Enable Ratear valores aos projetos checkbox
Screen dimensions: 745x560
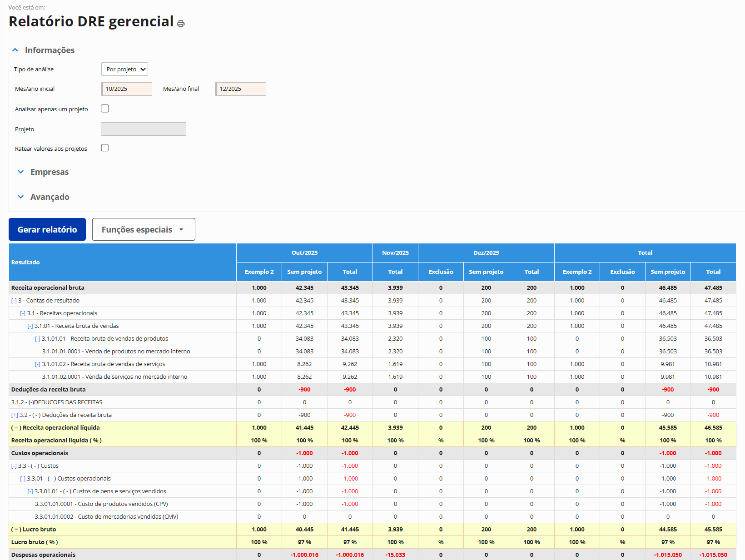point(105,148)
